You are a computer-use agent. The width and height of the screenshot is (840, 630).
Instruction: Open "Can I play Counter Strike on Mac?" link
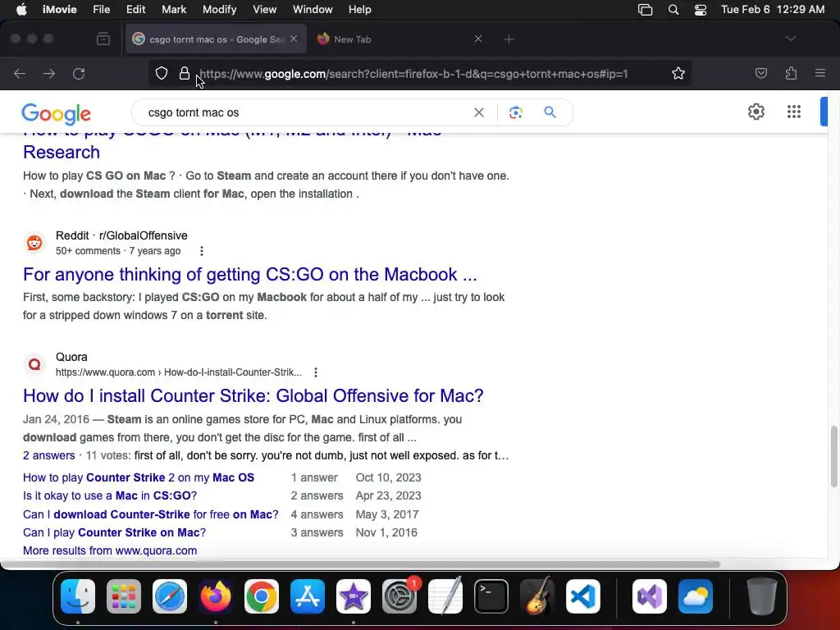coord(114,532)
